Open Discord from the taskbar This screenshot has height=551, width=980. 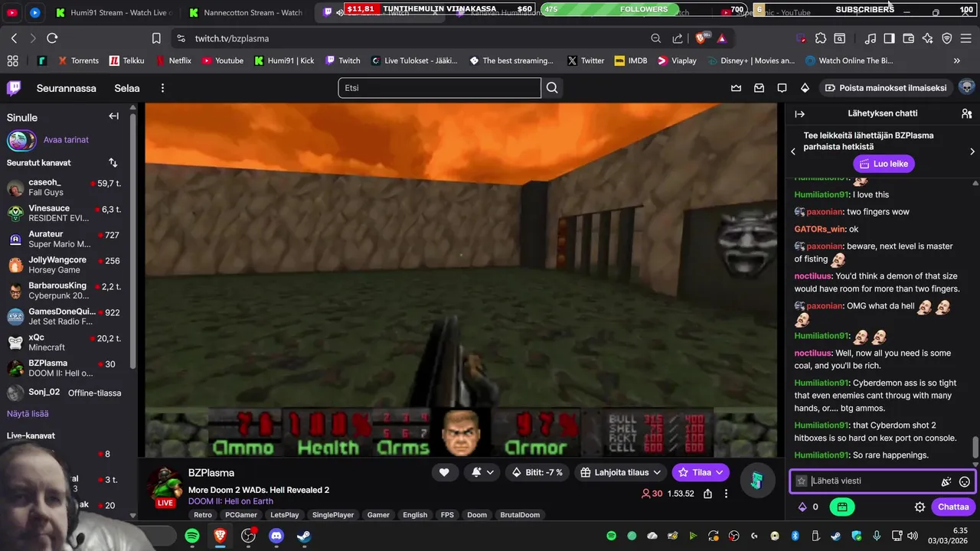pos(276,536)
